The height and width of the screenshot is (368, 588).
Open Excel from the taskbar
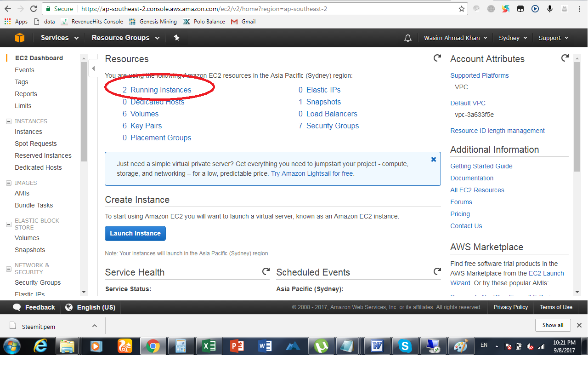click(209, 346)
